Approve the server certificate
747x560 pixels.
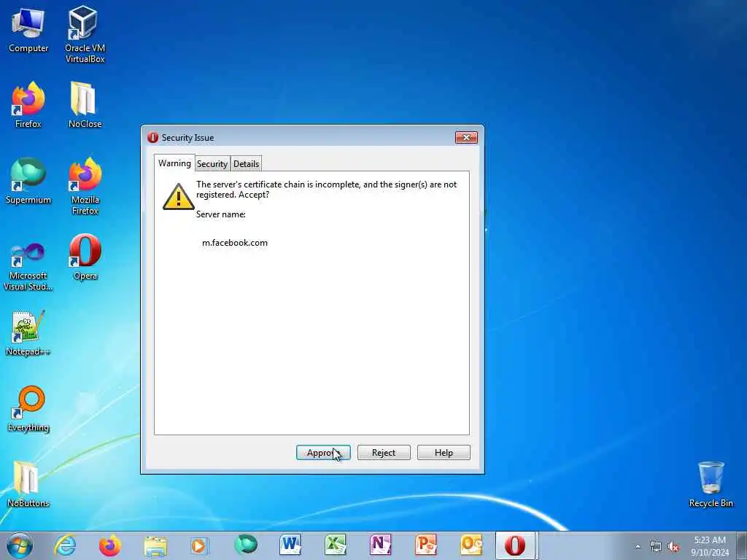coord(323,453)
